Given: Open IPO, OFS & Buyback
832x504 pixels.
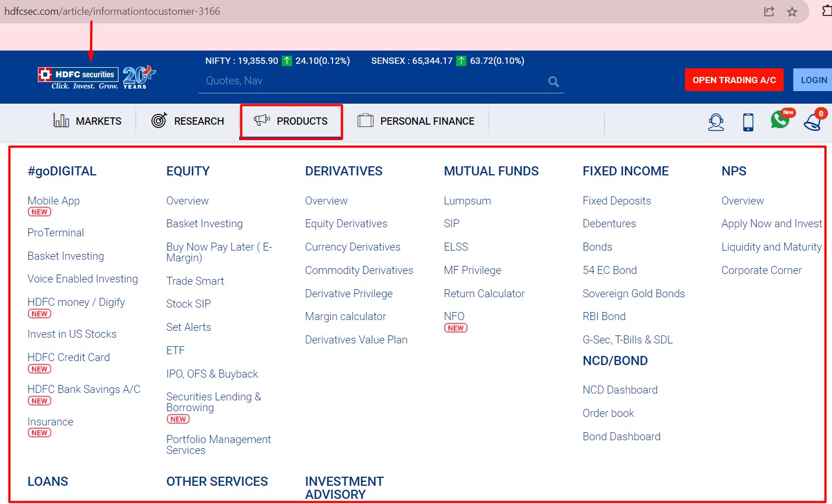Looking at the screenshot, I should (212, 374).
